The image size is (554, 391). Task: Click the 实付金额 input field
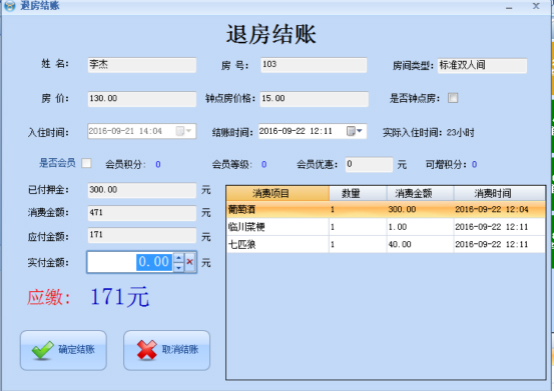(130, 262)
